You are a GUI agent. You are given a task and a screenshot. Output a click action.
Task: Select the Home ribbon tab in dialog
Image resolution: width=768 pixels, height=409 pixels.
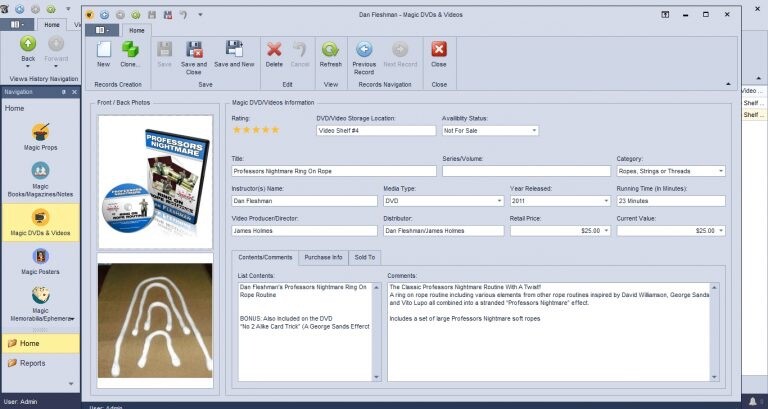point(137,30)
